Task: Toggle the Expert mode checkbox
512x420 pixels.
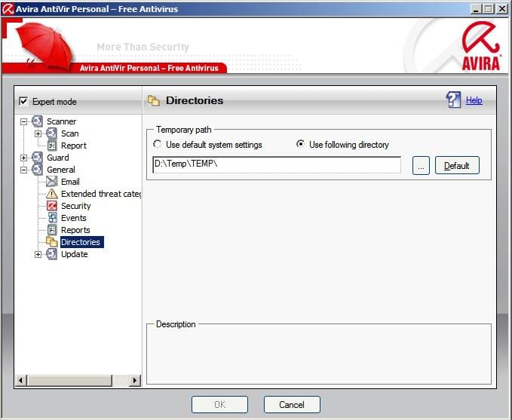Action: tap(23, 101)
